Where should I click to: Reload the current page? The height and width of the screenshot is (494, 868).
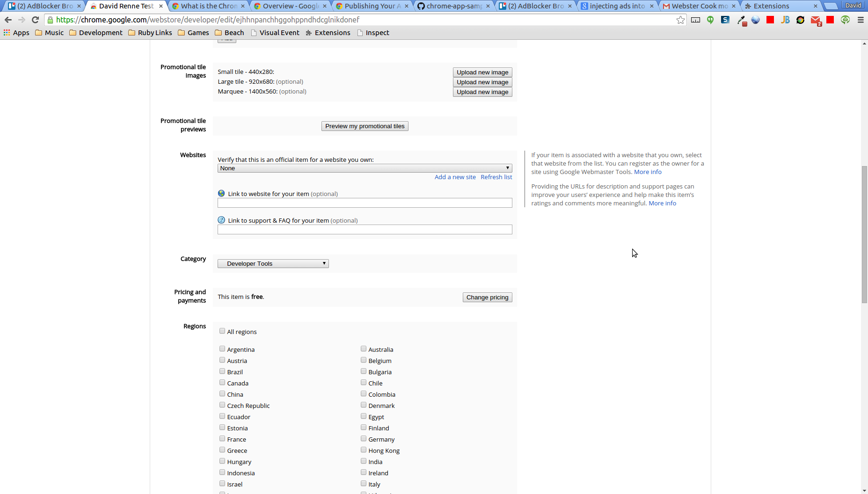35,20
